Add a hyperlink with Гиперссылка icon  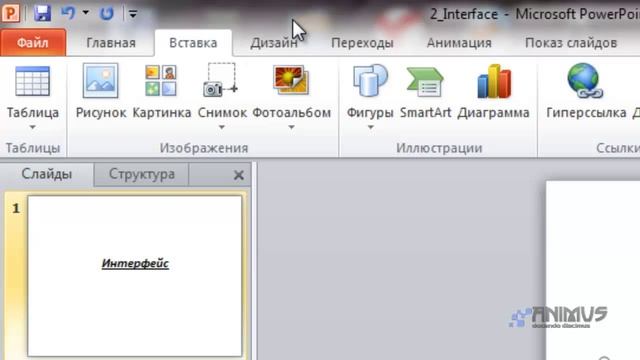coord(586,80)
